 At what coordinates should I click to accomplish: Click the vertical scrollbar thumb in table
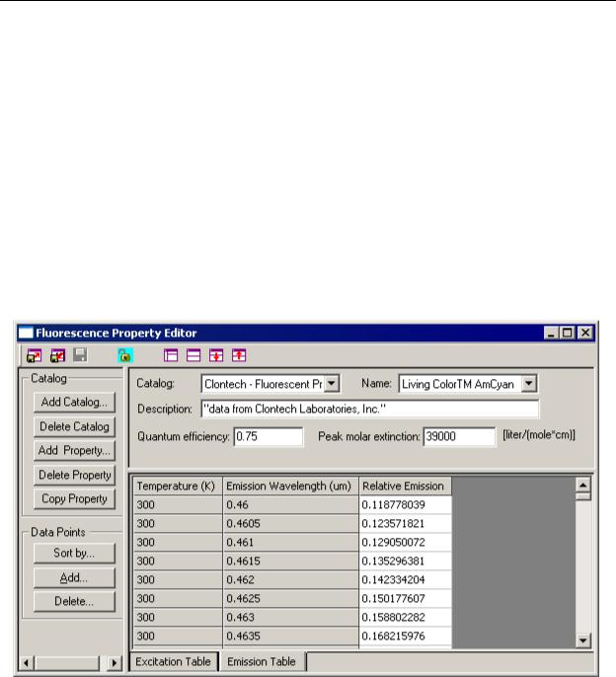(583, 496)
